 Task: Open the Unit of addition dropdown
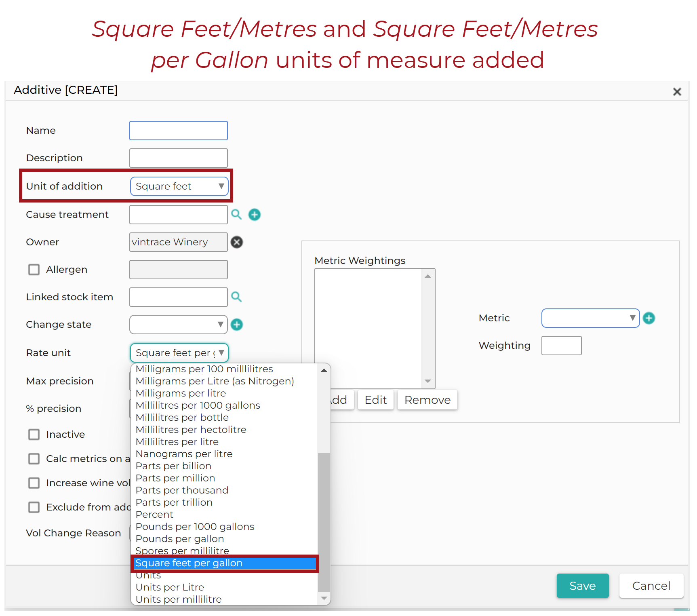[x=179, y=186]
